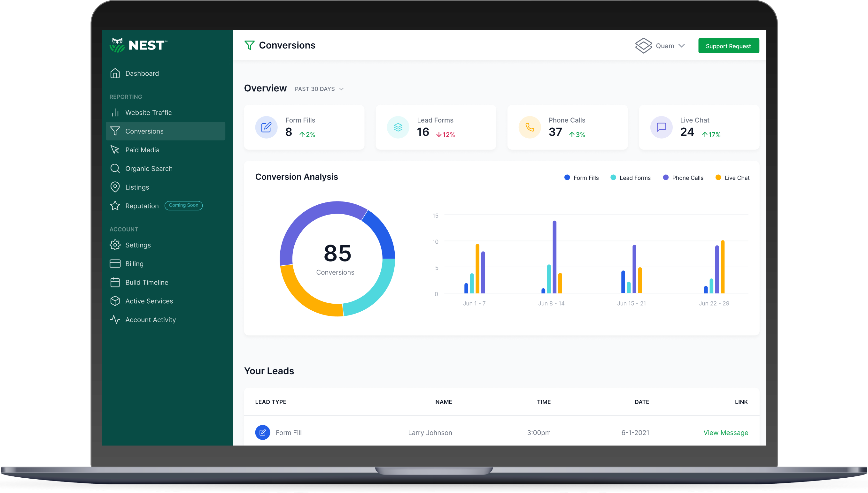Click the Support Request button

pyautogui.click(x=728, y=46)
